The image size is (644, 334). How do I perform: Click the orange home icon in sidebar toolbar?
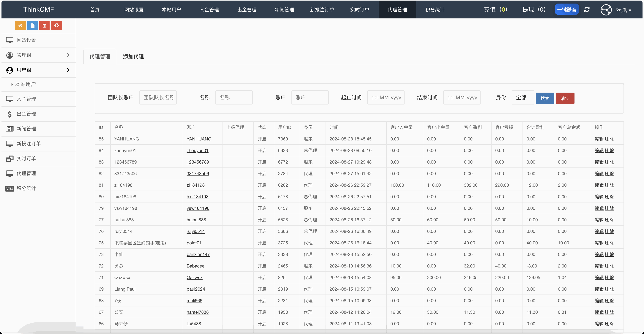[x=20, y=26]
